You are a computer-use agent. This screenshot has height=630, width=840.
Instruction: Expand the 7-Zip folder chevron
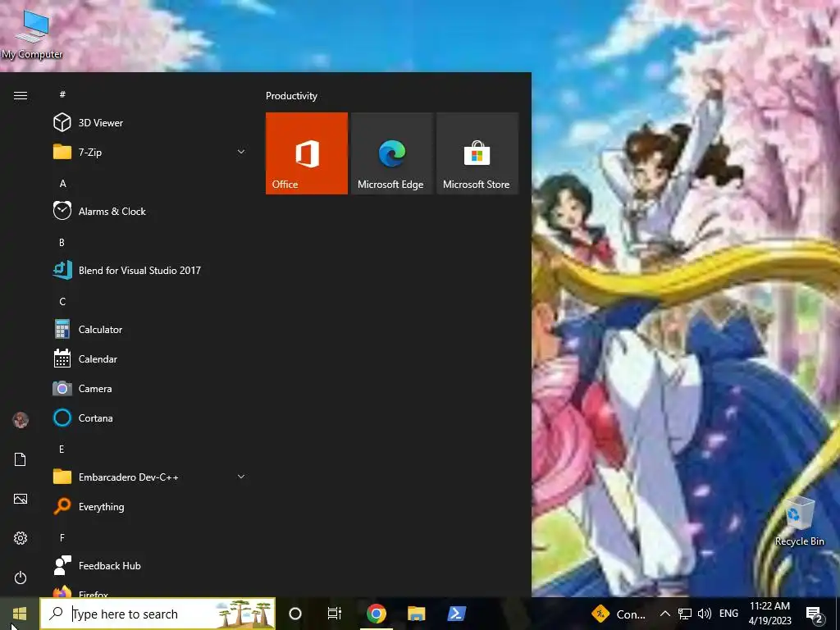(241, 152)
